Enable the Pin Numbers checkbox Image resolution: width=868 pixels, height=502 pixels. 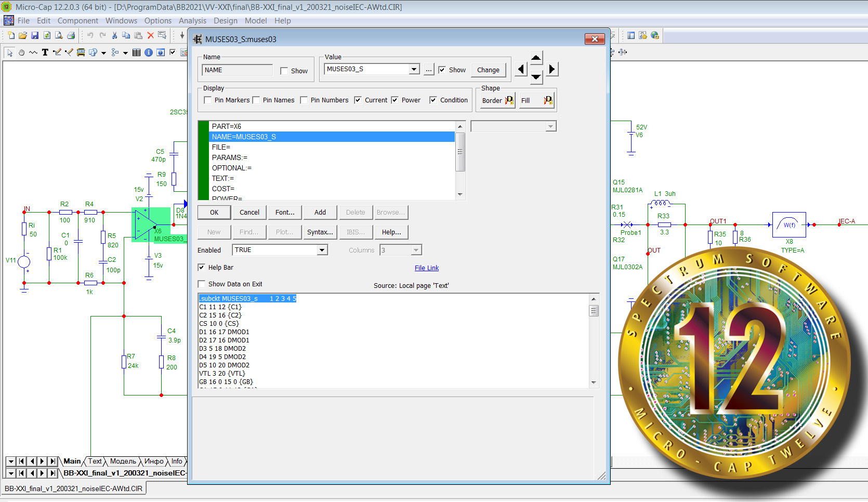click(304, 100)
